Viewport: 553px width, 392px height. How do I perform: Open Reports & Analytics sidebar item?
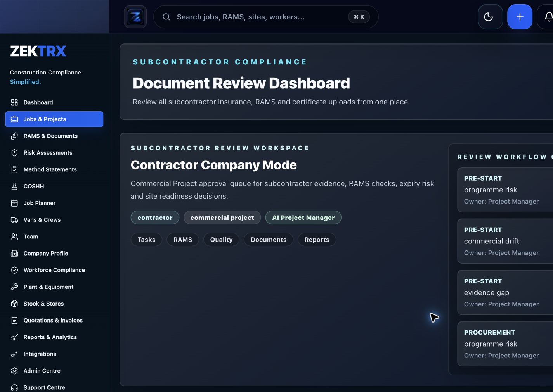54,337
